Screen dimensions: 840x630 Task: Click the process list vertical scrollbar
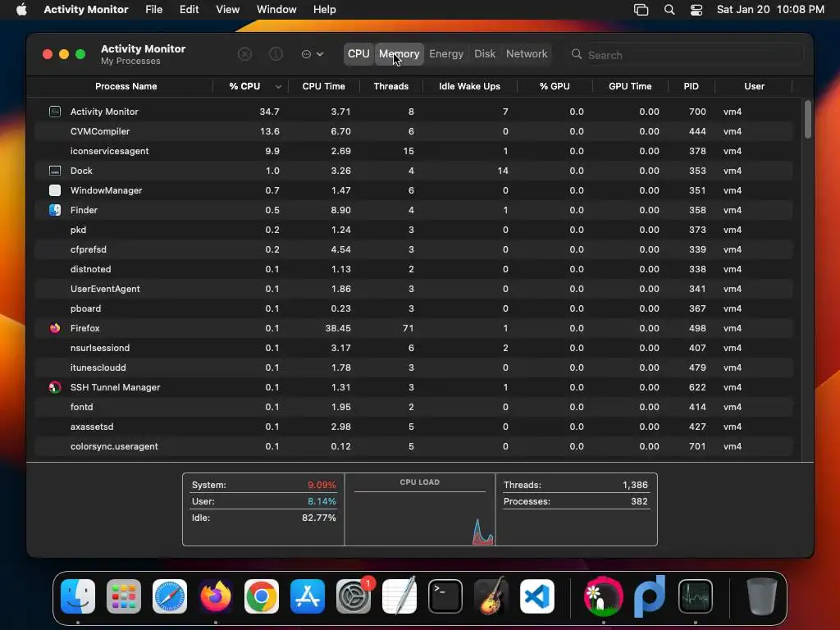(x=807, y=120)
